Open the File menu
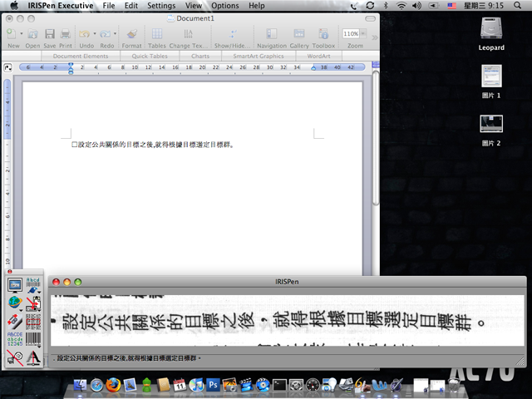 pos(109,6)
